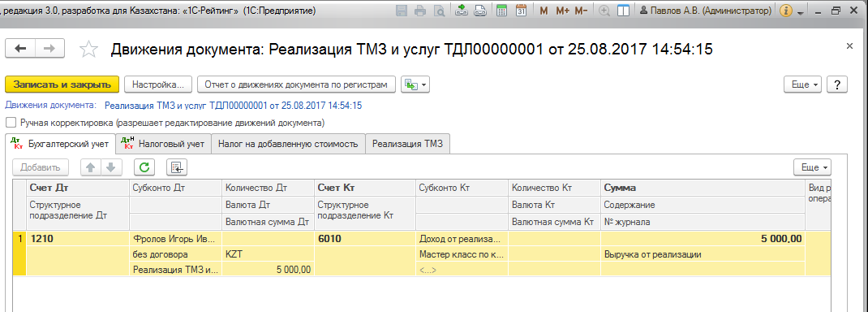Image resolution: width=868 pixels, height=312 pixels.
Task: Open the Реализация ТМЗ и услуг document link
Action: coord(233,106)
